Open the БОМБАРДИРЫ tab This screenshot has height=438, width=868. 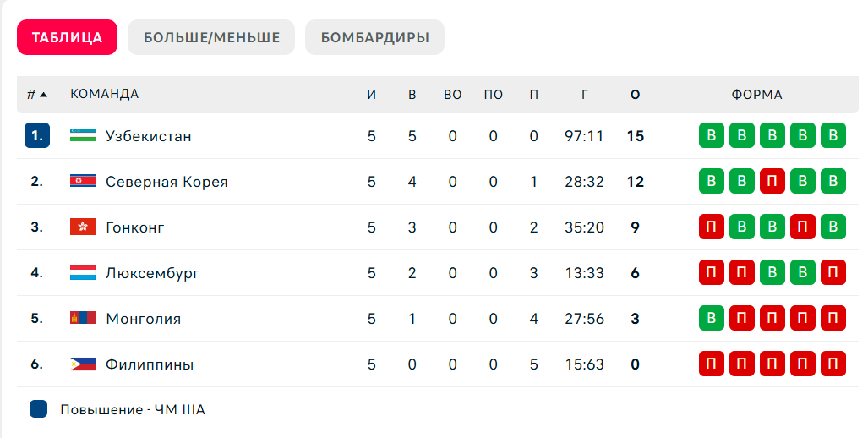tap(374, 37)
